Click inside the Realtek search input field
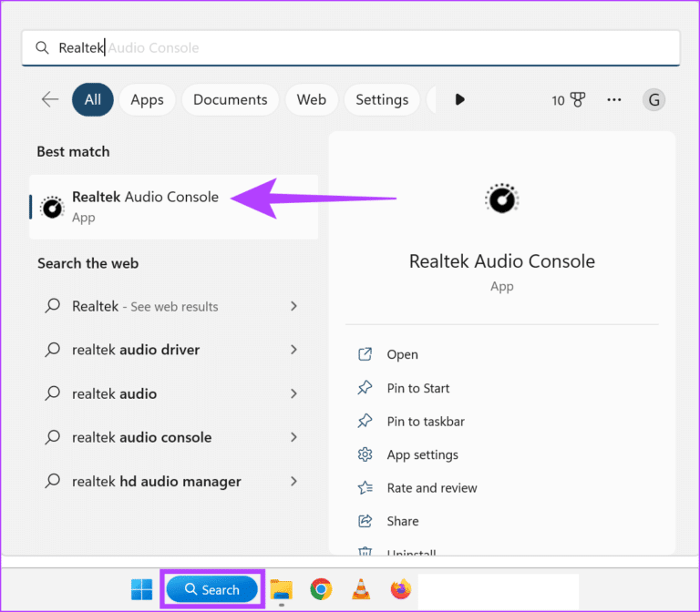The image size is (700, 612). [x=351, y=47]
